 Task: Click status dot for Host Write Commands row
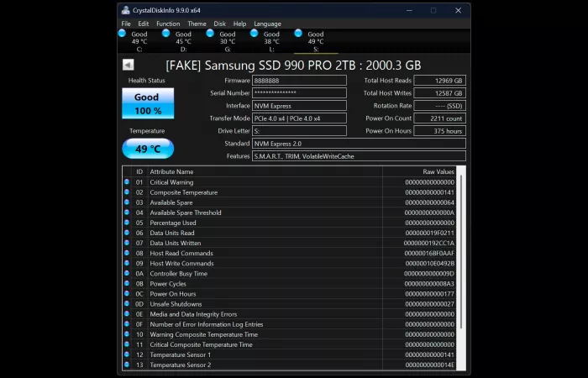pyautogui.click(x=127, y=263)
